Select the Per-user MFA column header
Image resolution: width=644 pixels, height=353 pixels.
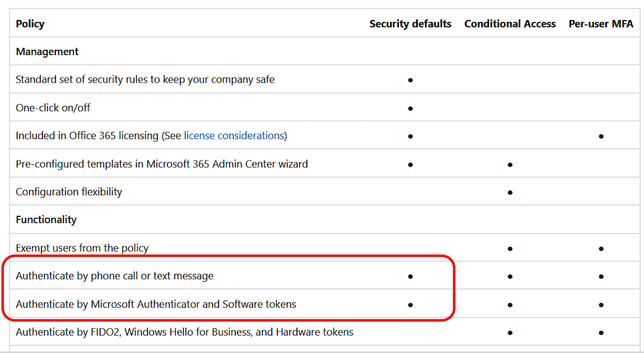[x=601, y=24]
